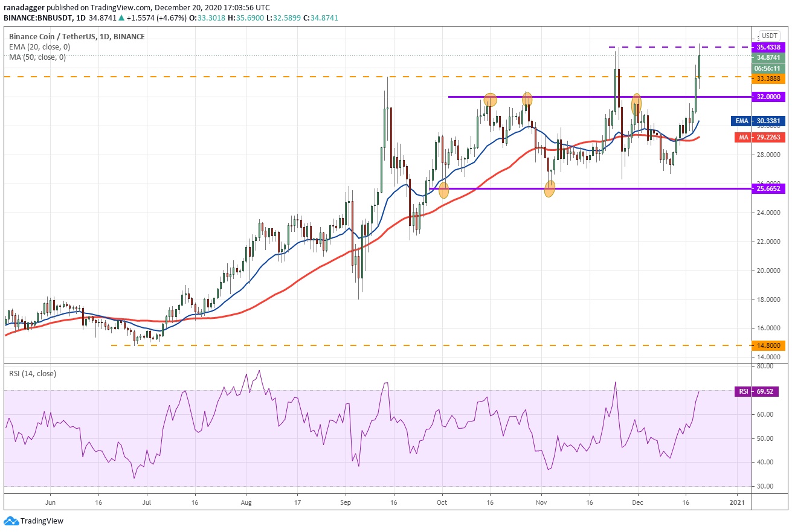Click the RSI (14, close) pane legend
792x532 pixels.
click(31, 374)
